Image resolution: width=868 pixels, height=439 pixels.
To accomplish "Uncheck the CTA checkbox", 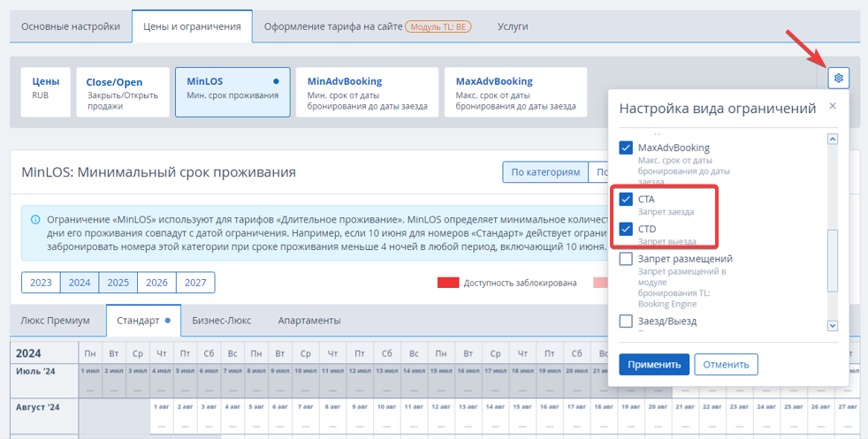I will click(x=626, y=199).
